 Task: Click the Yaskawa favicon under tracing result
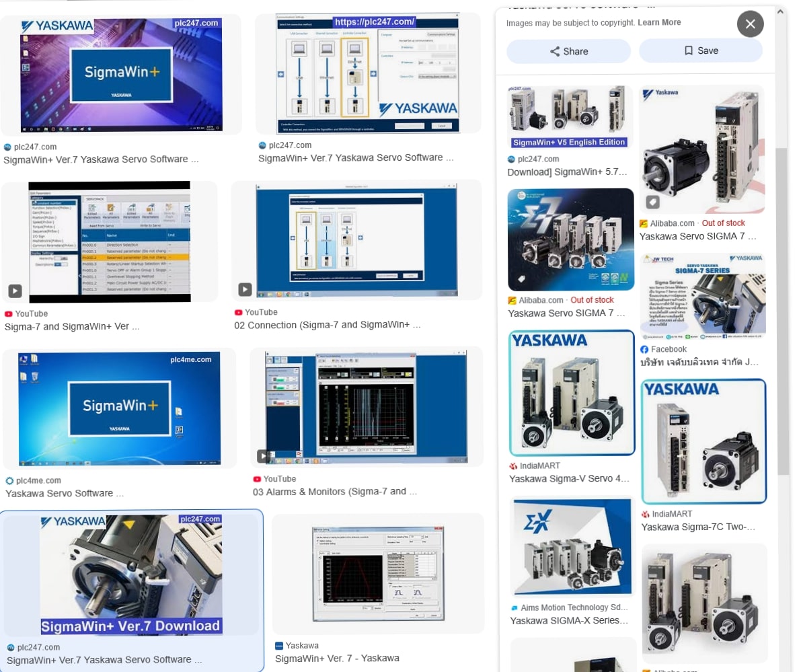click(x=279, y=646)
